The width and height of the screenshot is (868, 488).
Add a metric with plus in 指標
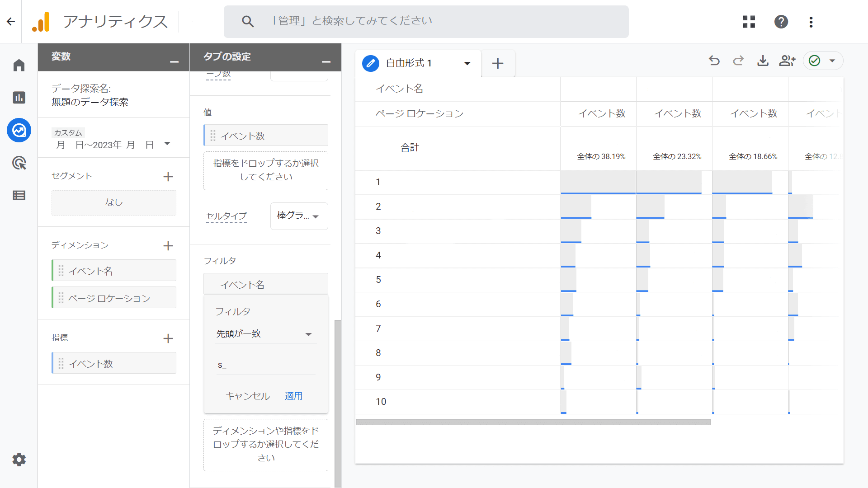tap(168, 338)
